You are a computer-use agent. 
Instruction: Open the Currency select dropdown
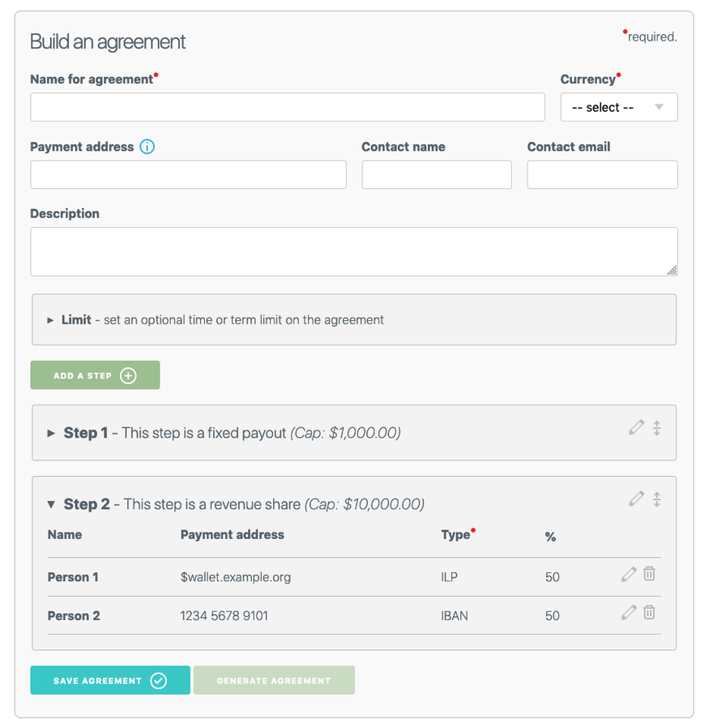(618, 107)
